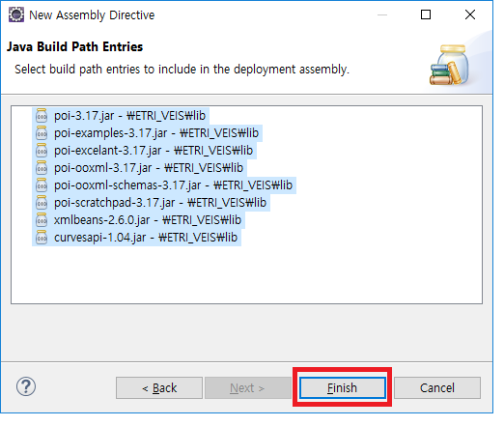Select the poi-excelant-3.17.jar entry
The image size is (504, 426).
[x=145, y=151]
